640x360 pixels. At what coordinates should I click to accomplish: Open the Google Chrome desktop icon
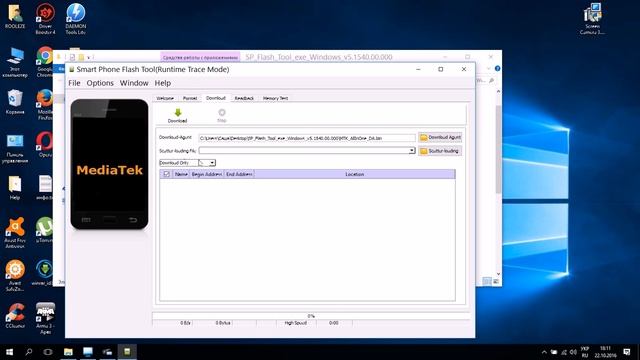coord(44,61)
